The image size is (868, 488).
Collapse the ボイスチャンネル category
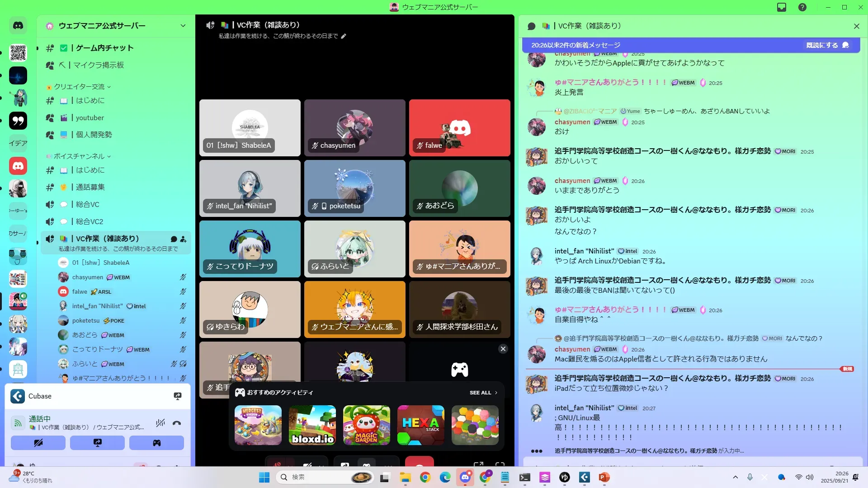point(79,156)
